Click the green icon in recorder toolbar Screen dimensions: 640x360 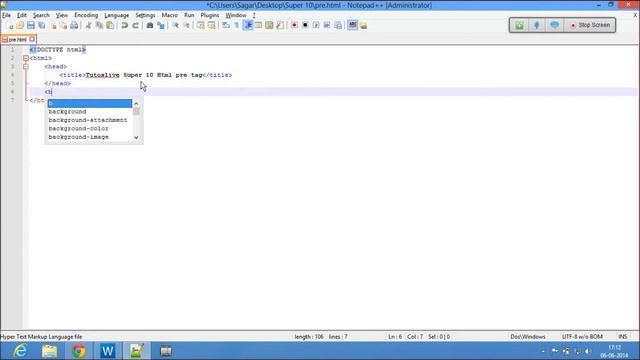[519, 25]
